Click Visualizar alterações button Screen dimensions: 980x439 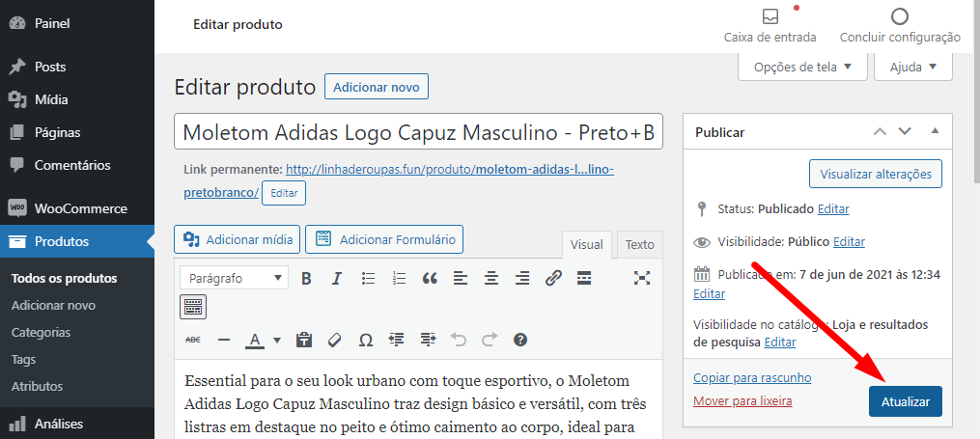[876, 175]
